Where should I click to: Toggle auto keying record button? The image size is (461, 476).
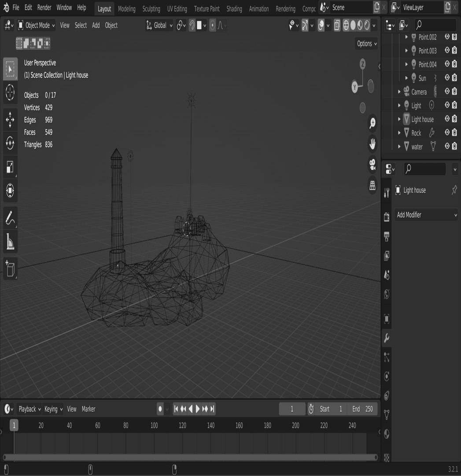pos(160,409)
